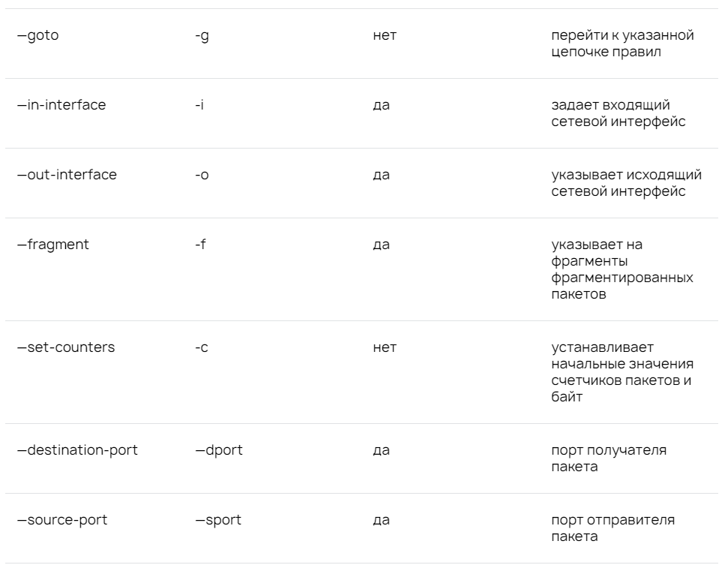
Task: Click the —sport short form
Action: click(x=218, y=520)
